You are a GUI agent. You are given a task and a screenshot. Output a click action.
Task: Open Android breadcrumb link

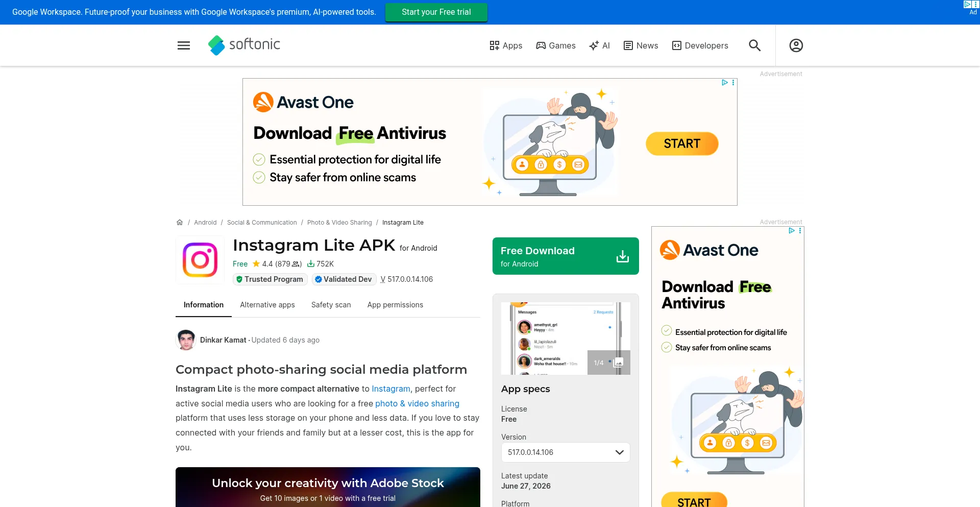(x=205, y=223)
